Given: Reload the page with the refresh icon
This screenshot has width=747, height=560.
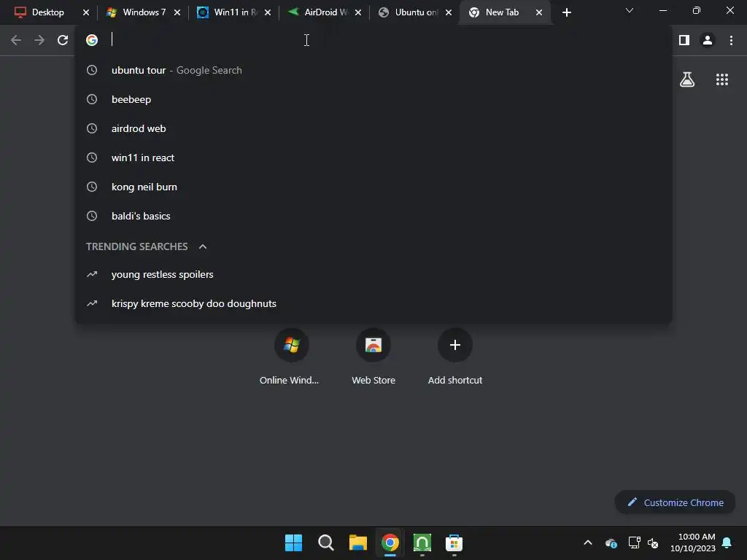Looking at the screenshot, I should (63, 40).
